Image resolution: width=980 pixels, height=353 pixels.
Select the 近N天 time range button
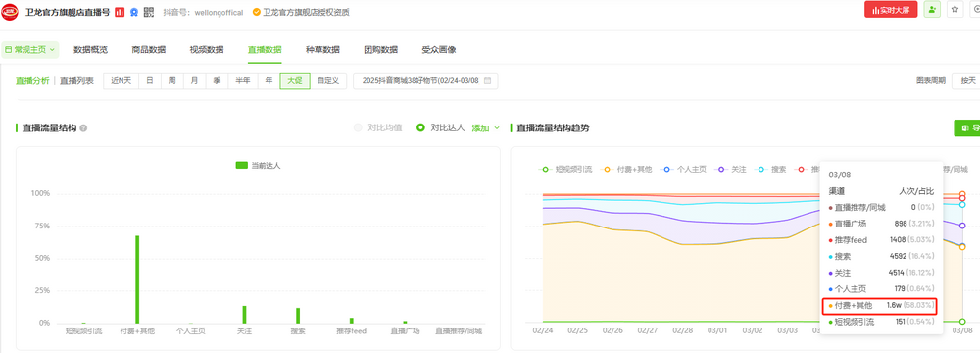[x=122, y=80]
